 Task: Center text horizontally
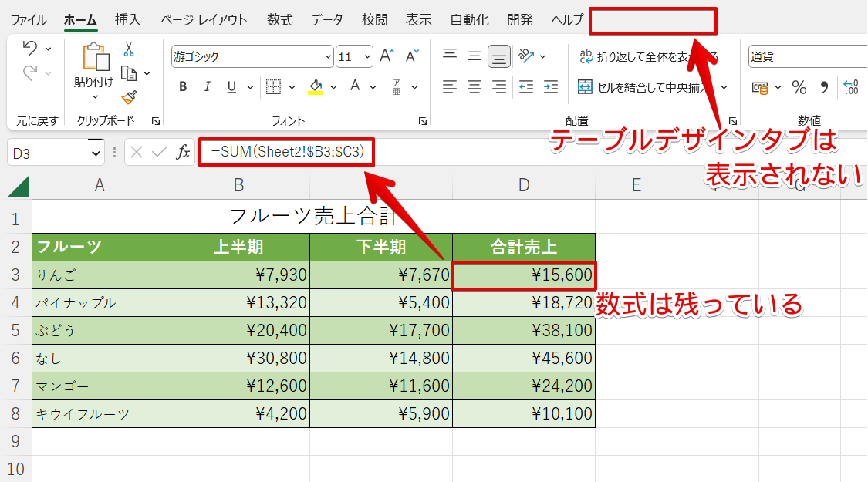point(475,87)
